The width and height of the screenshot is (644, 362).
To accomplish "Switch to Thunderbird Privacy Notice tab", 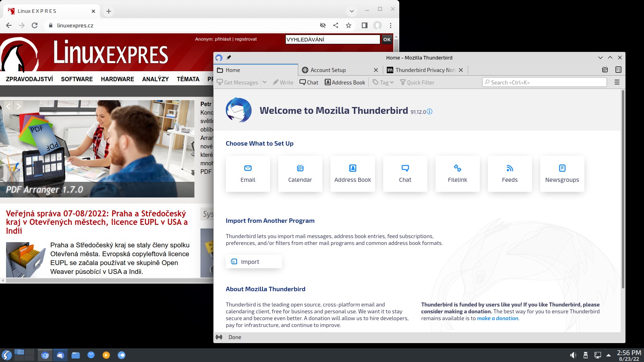I will tap(425, 70).
